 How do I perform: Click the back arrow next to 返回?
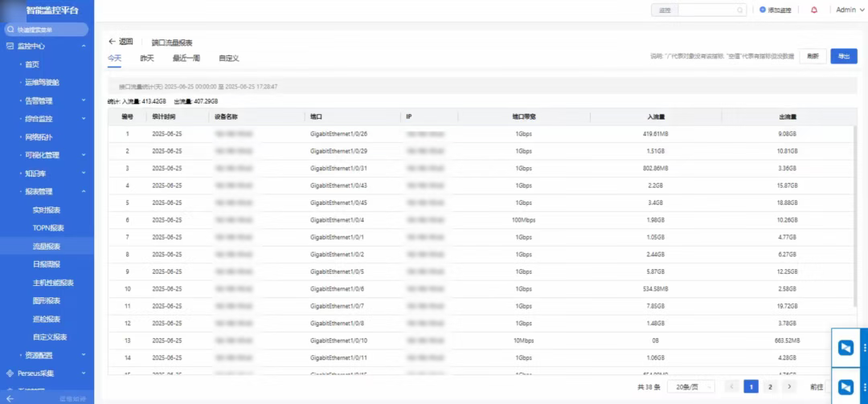[x=113, y=42]
